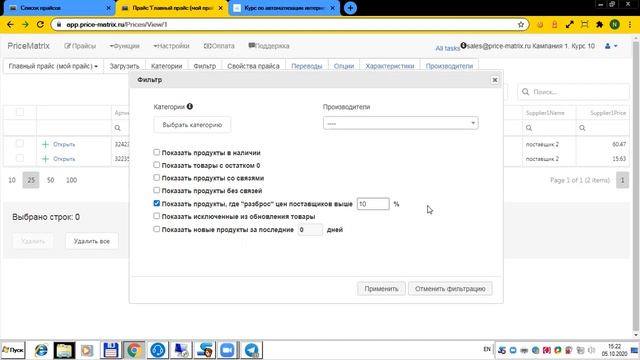Click plus icon beside first Открыть row

point(45,144)
